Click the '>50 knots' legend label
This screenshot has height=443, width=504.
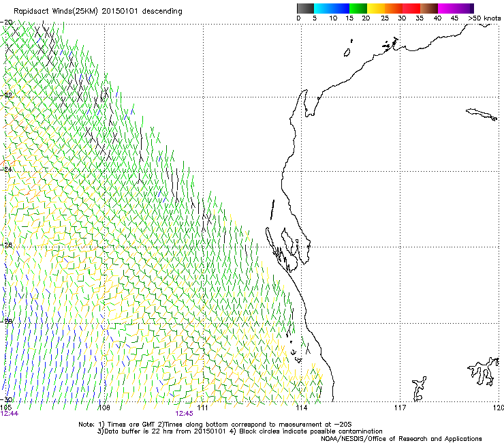pyautogui.click(x=484, y=18)
